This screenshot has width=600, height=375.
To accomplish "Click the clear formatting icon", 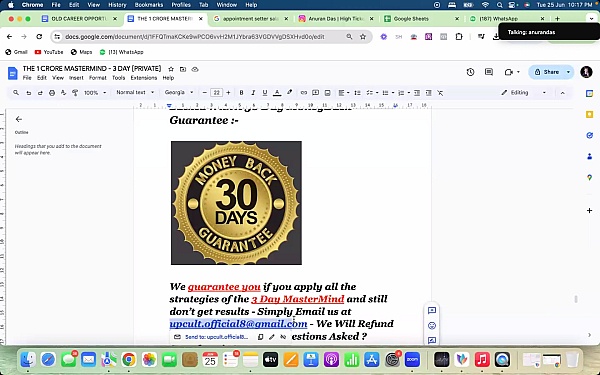I will click(440, 93).
